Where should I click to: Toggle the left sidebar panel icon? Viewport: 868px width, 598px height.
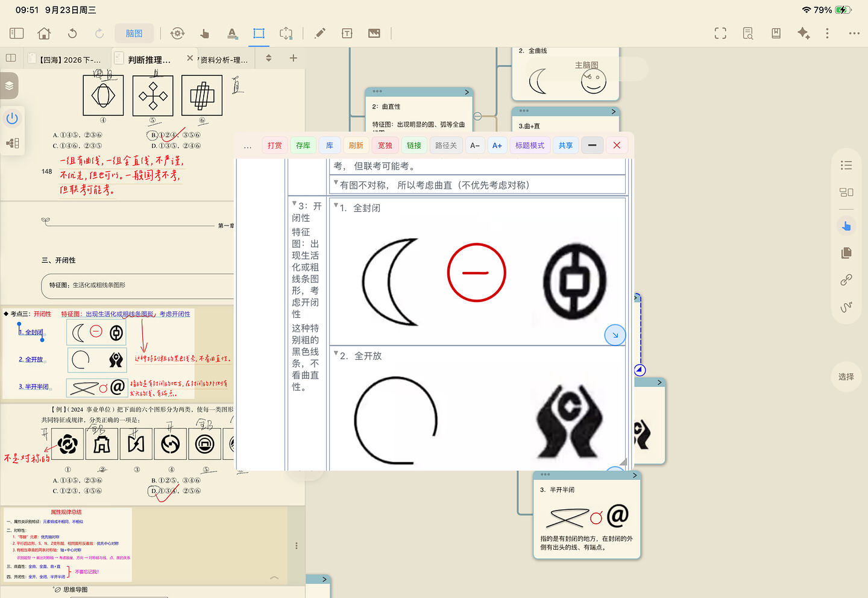pos(17,33)
